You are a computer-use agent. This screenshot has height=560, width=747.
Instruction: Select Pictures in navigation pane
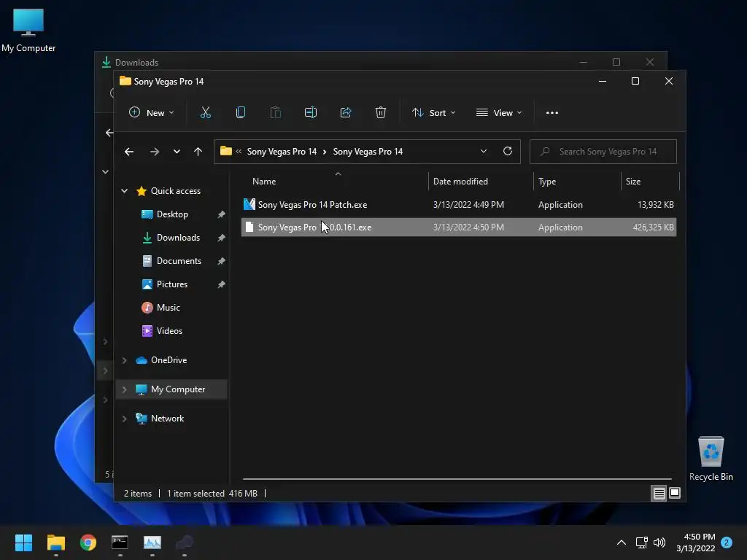(x=172, y=284)
